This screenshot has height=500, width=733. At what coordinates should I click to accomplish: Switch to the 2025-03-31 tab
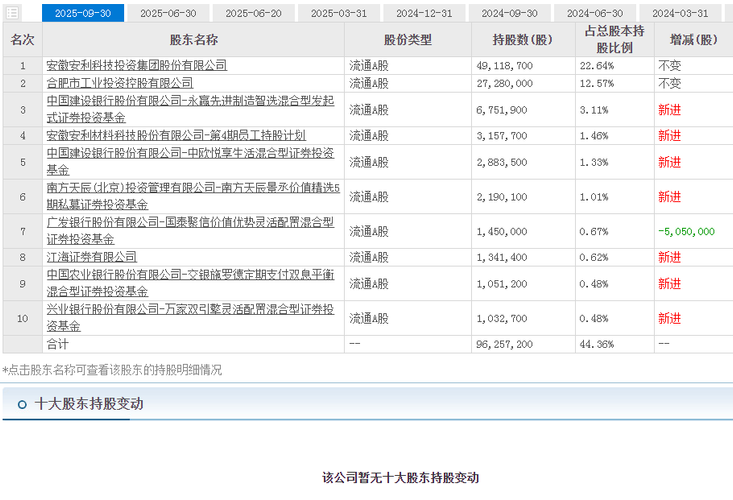[x=339, y=13]
